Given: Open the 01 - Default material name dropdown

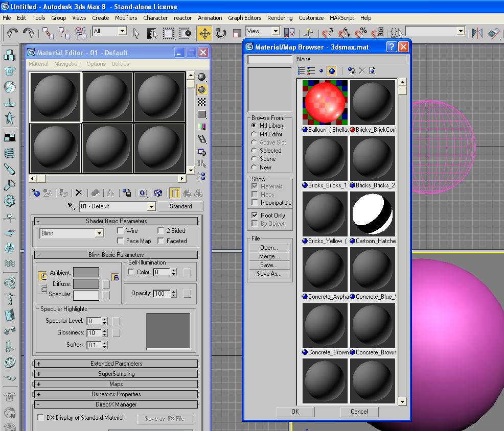Looking at the screenshot, I should (151, 206).
